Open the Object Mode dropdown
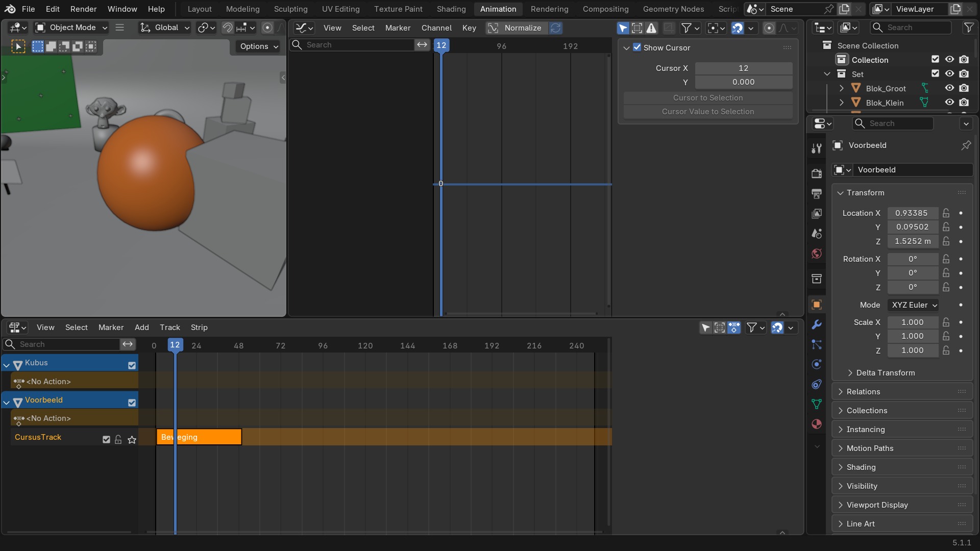The width and height of the screenshot is (980, 551). pos(71,28)
